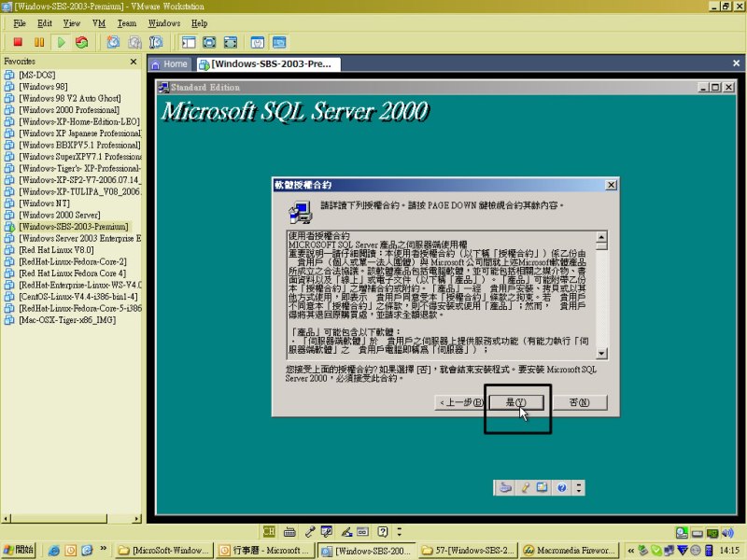
Task: Toggle the sidebar view toolbar icon
Action: (x=189, y=42)
